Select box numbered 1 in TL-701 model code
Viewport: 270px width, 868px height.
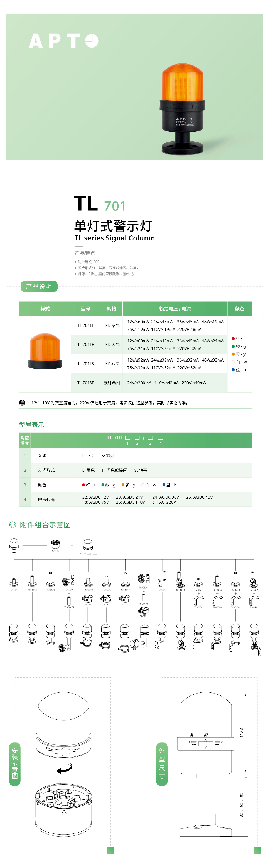[127, 438]
